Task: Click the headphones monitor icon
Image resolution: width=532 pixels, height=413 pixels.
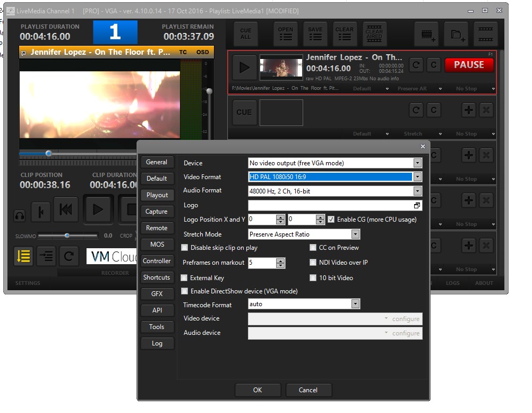Action: coord(20,216)
